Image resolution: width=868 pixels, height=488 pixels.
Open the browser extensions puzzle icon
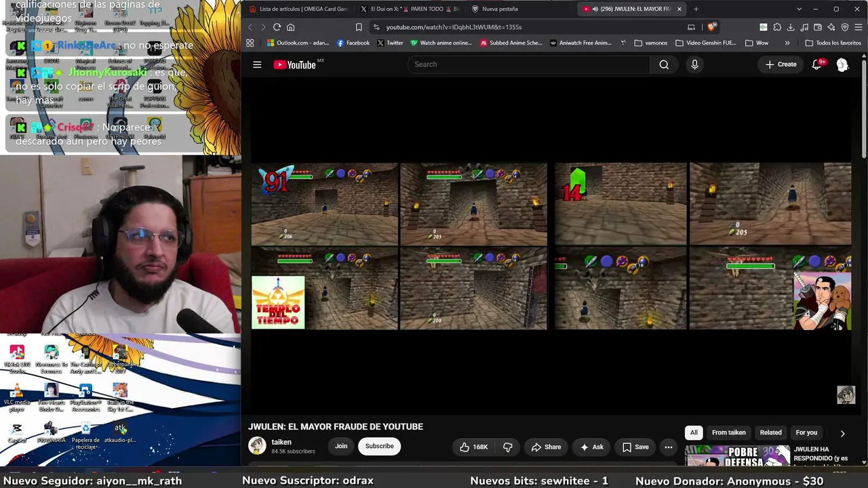pyautogui.click(x=777, y=27)
